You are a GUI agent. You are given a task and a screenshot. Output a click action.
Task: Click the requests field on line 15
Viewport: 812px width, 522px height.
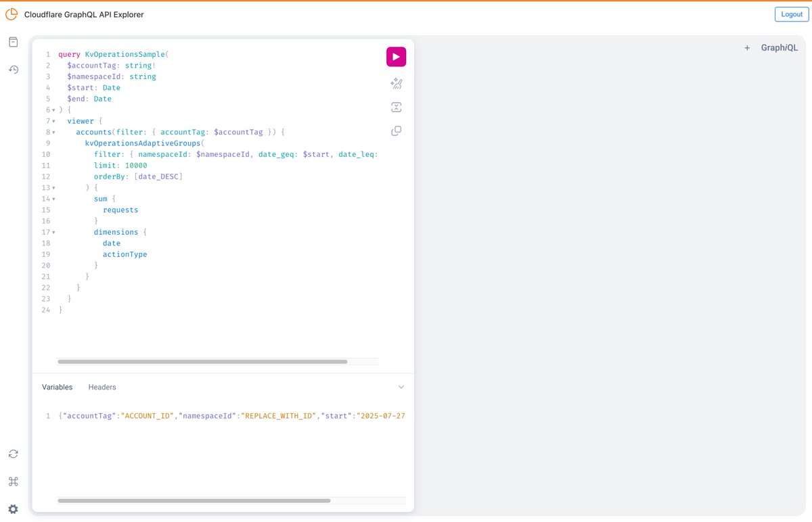120,210
